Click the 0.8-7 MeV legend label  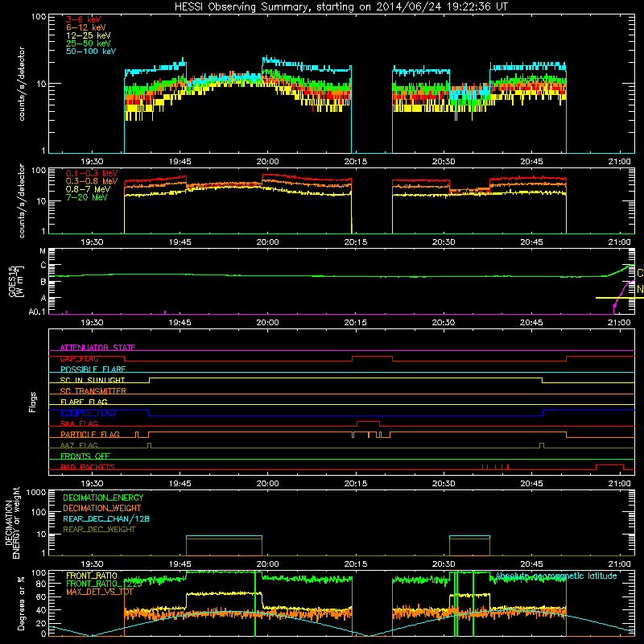[88, 189]
